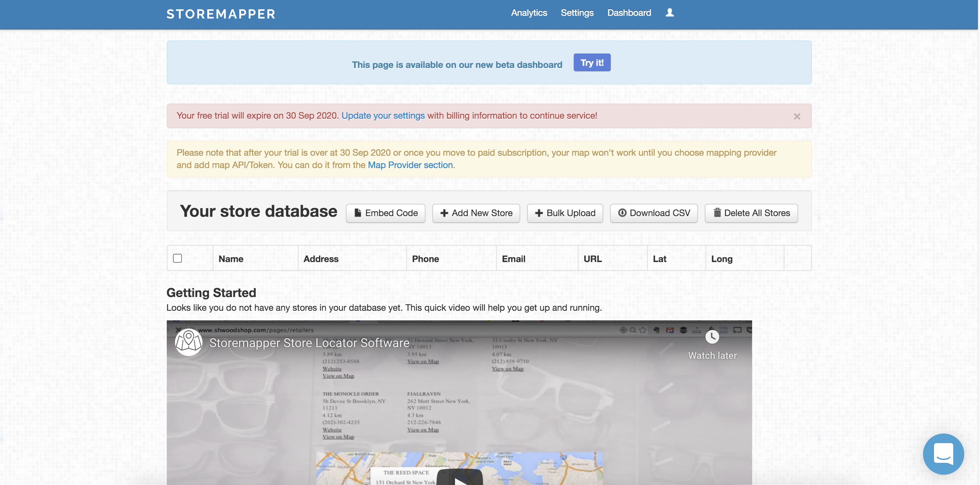Click the Getting Started heading
This screenshot has width=980, height=485.
click(211, 293)
